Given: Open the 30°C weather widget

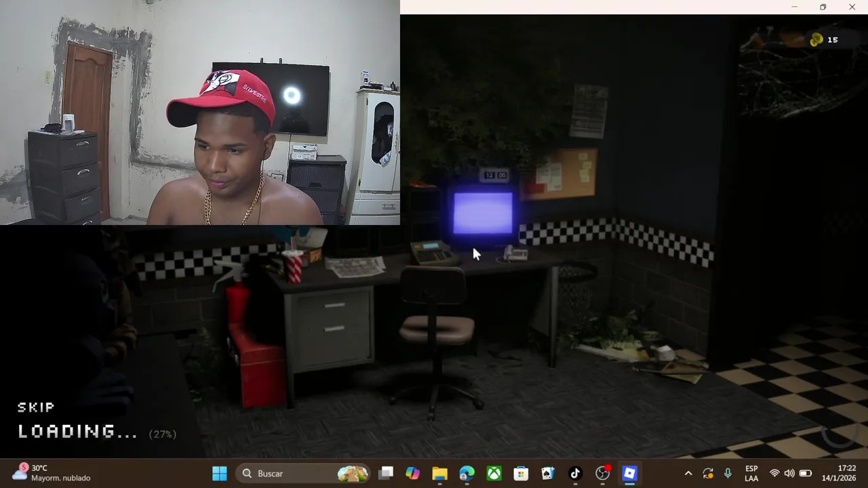Looking at the screenshot, I should [52, 473].
